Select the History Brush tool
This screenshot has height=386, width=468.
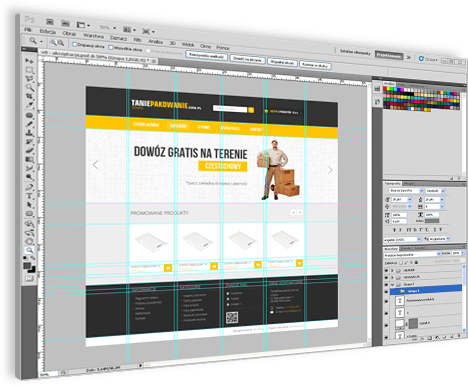click(29, 142)
